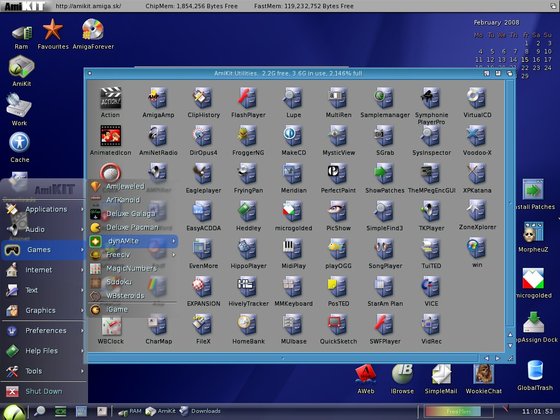The width and height of the screenshot is (560, 420).
Task: Click the FreeMem gauge bar in the taskbar
Action: tap(458, 411)
